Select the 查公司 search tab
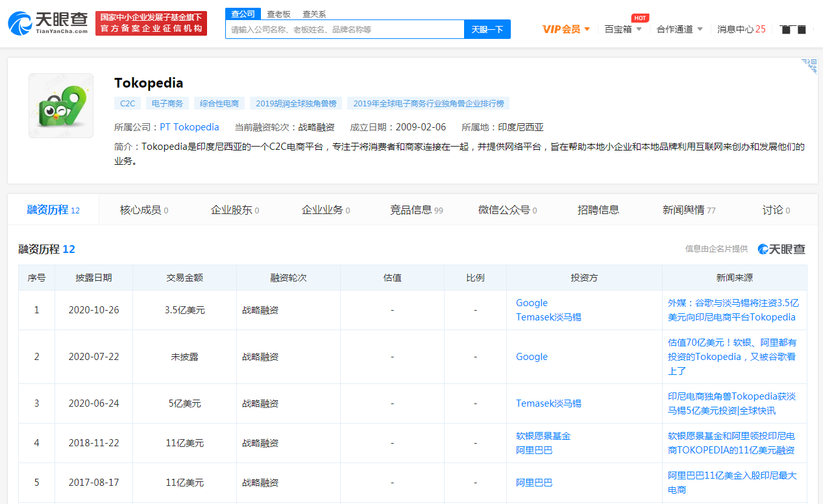823x504 pixels. pyautogui.click(x=243, y=14)
